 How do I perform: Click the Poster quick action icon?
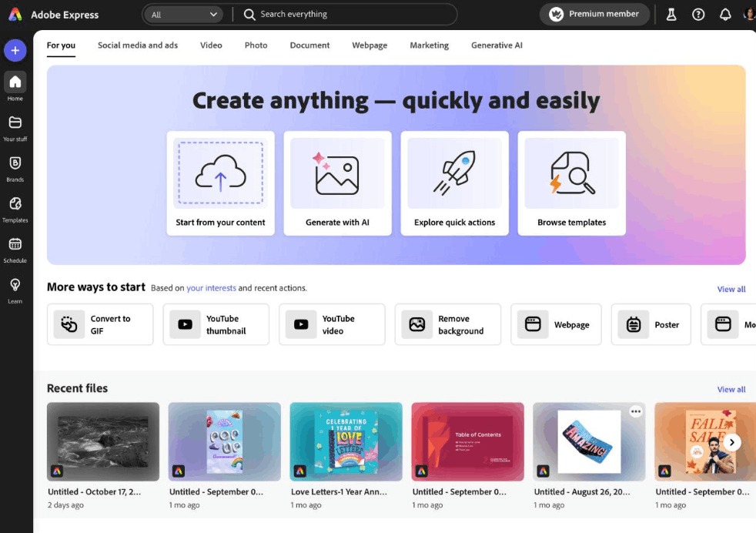point(633,324)
